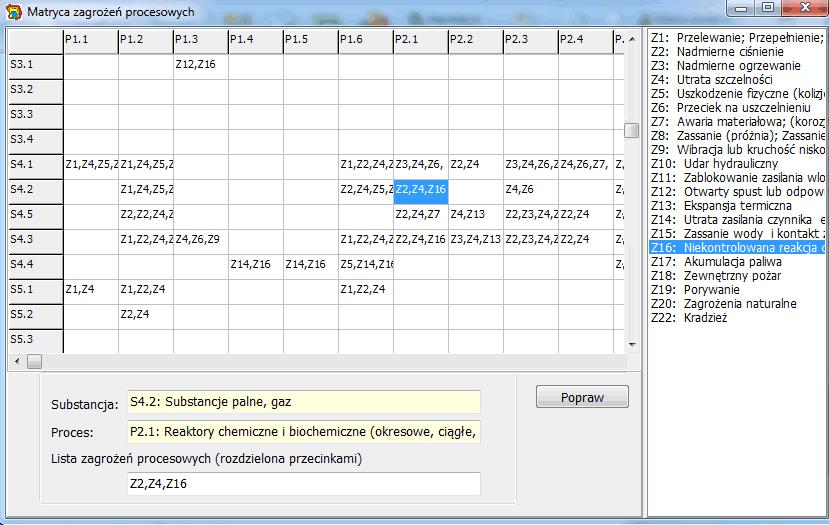Select hazard Z10: Udar hydrauliczny
The image size is (829, 525).
point(737,163)
